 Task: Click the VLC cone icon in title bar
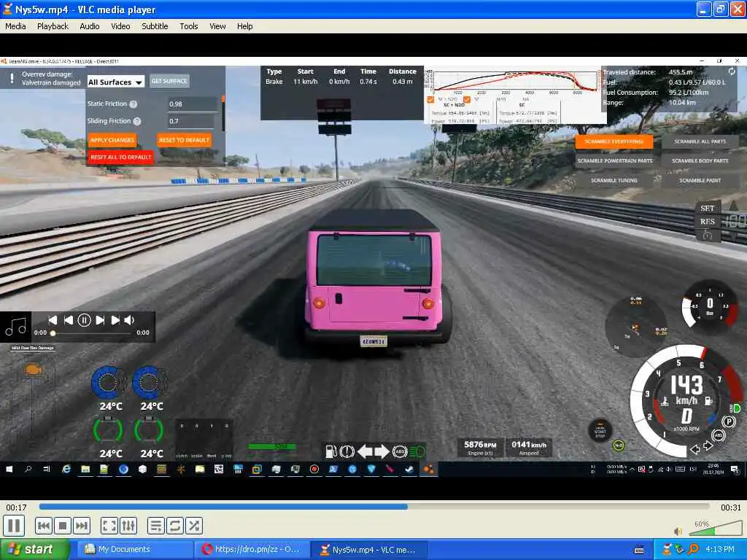pyautogui.click(x=7, y=9)
